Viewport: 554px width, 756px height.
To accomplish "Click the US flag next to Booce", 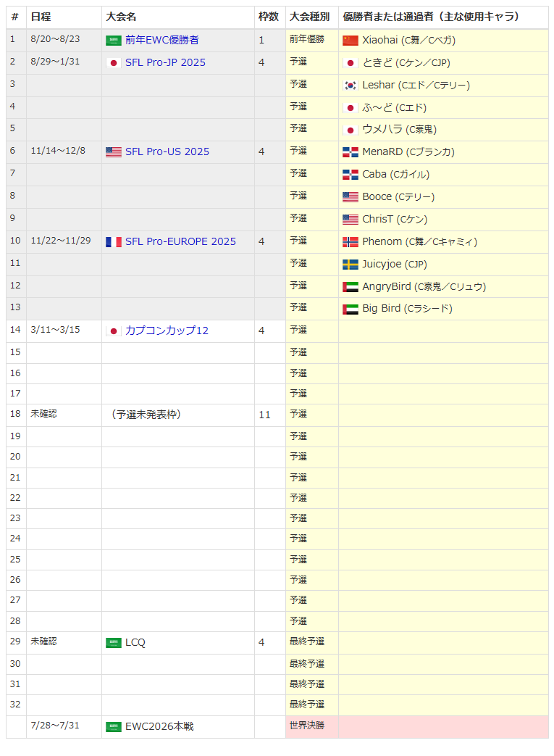I will click(351, 197).
